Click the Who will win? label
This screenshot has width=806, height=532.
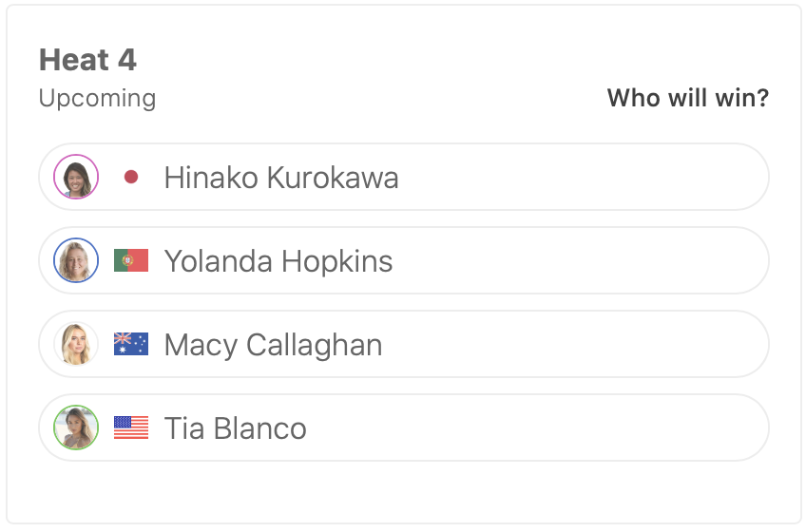(688, 98)
